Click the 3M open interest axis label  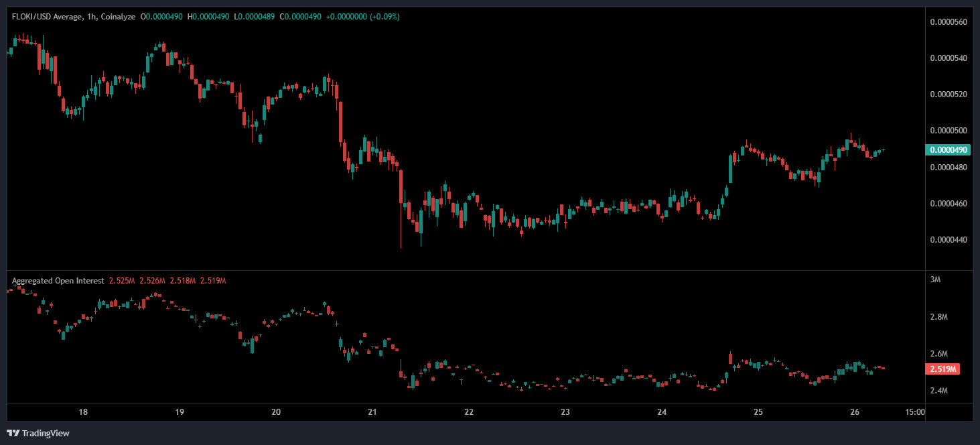click(936, 279)
